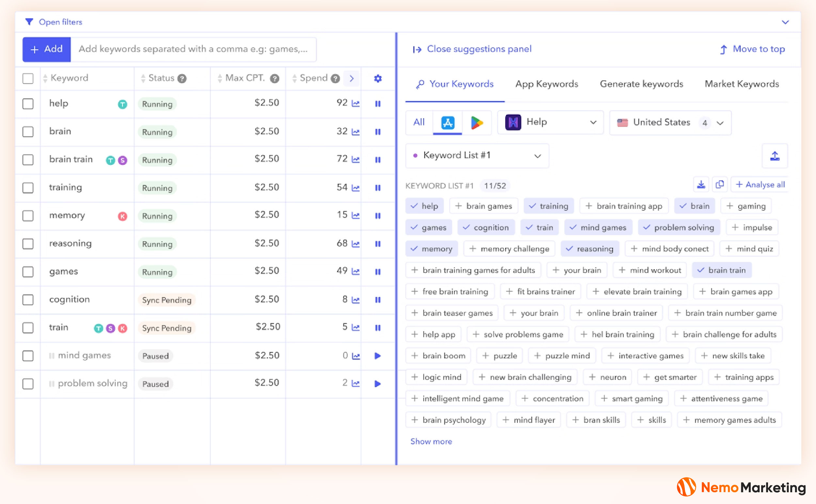Screen dimensions: 816x504
Task: Copy keyword list to clipboard icon
Action: coord(720,185)
